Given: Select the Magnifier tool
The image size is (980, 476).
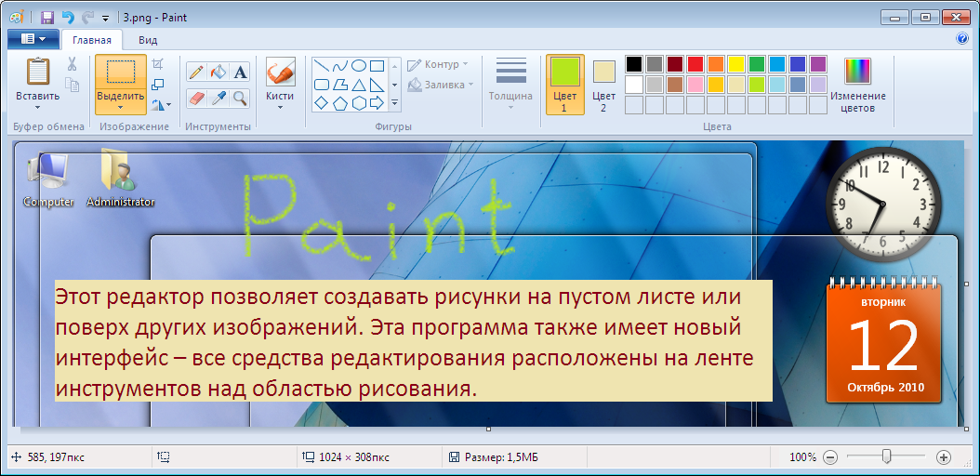Looking at the screenshot, I should coord(240,98).
